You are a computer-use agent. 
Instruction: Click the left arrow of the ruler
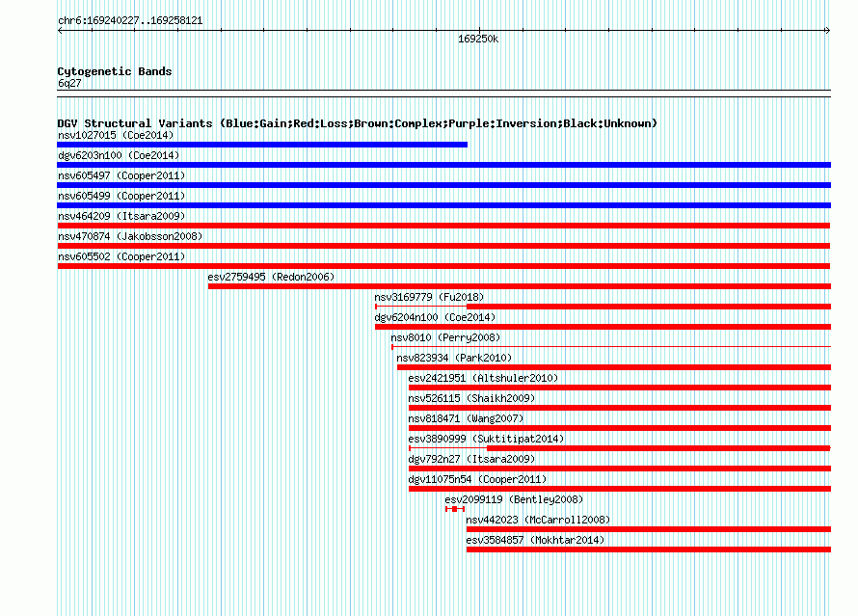point(60,31)
